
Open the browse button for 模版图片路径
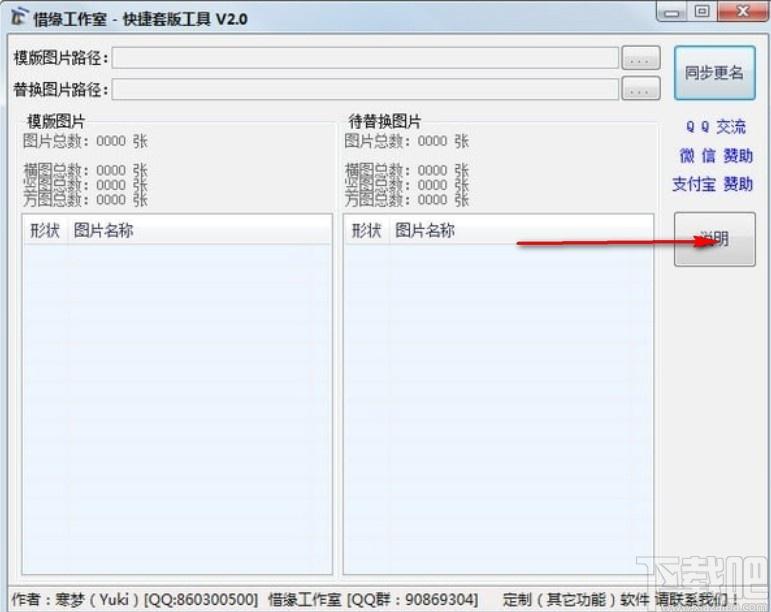click(x=640, y=59)
